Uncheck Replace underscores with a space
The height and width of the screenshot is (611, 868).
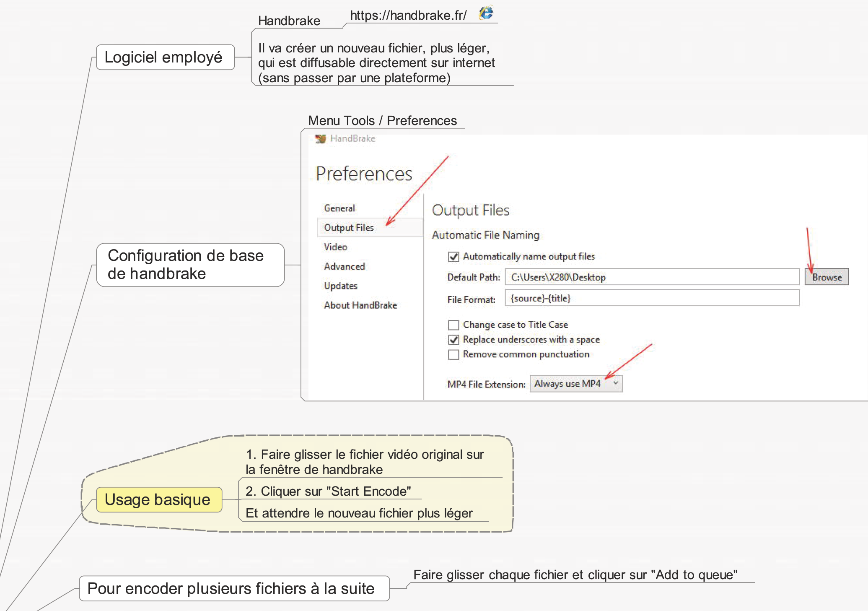click(x=453, y=340)
